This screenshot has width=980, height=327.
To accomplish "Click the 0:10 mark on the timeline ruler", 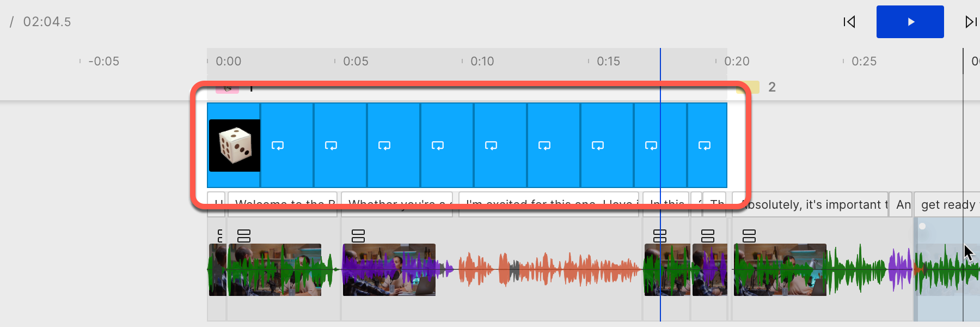I will pos(482,61).
